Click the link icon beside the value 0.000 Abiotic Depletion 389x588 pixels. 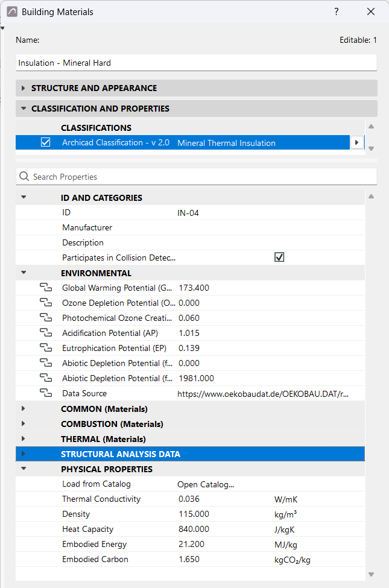click(46, 362)
